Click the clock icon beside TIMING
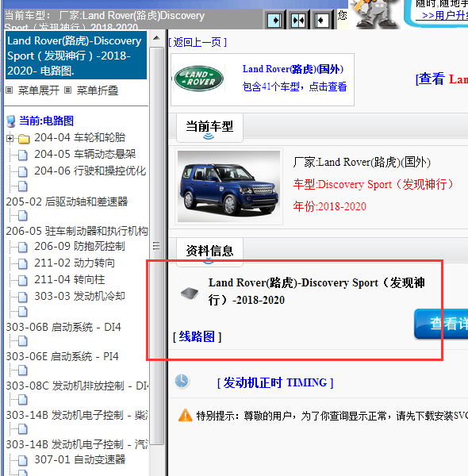The image size is (468, 476). point(182,381)
